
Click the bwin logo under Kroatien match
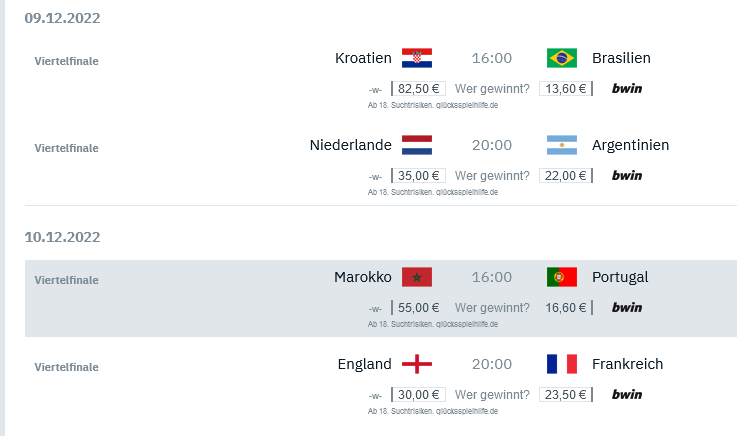627,88
